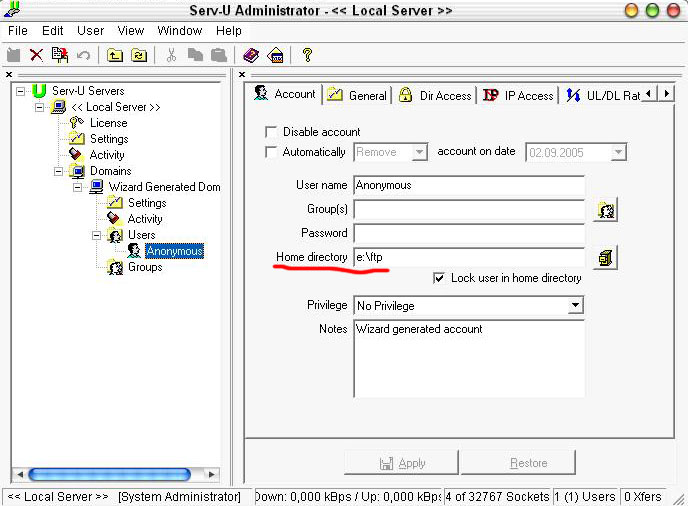The height and width of the screenshot is (506, 688).
Task: Open the Edit menu
Action: point(53,31)
